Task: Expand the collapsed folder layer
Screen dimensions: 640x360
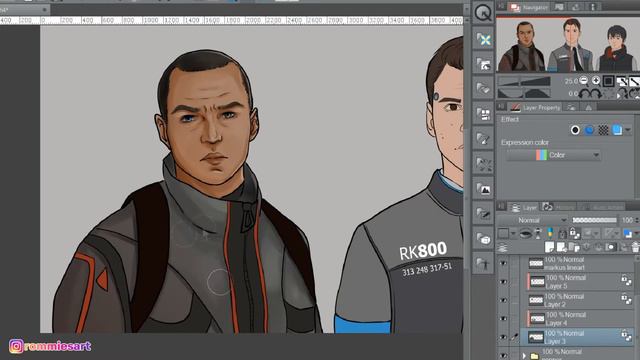Action: [524, 356]
